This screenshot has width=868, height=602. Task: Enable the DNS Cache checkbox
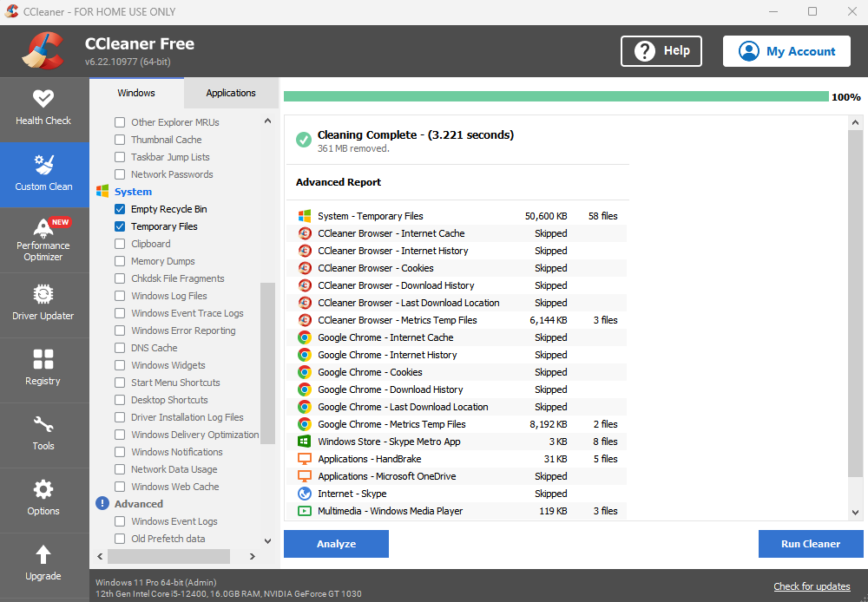pos(120,348)
